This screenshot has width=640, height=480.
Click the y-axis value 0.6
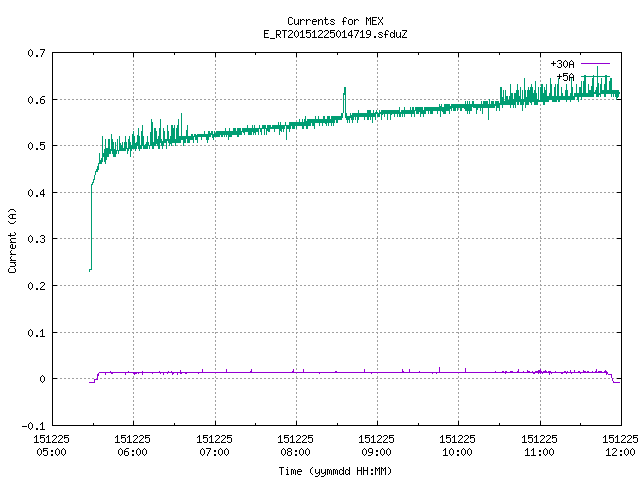coord(36,100)
